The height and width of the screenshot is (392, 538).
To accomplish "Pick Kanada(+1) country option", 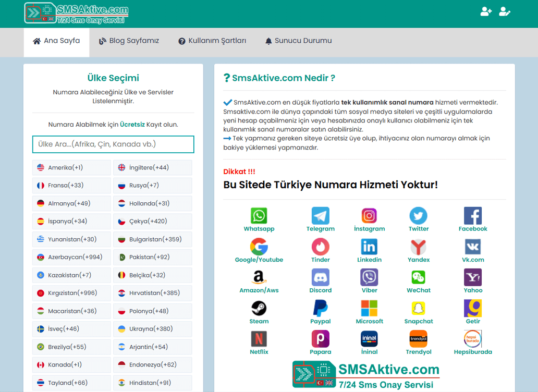I will point(71,365).
